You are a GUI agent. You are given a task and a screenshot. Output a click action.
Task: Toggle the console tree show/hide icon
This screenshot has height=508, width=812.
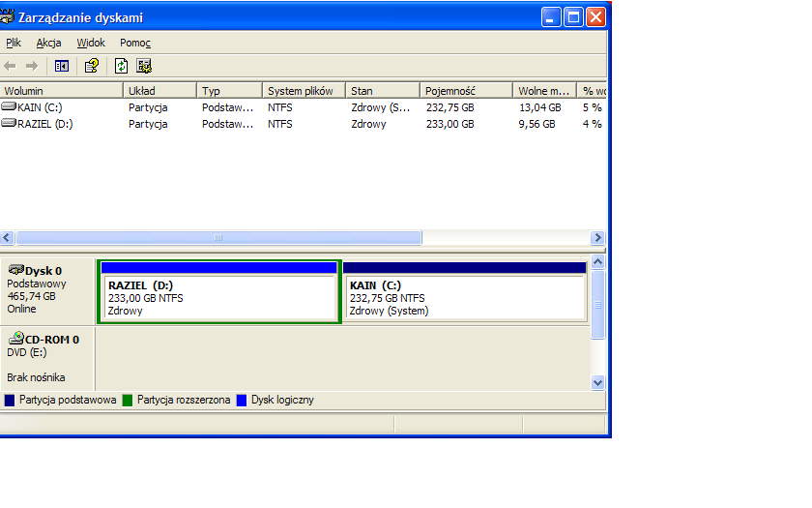62,66
